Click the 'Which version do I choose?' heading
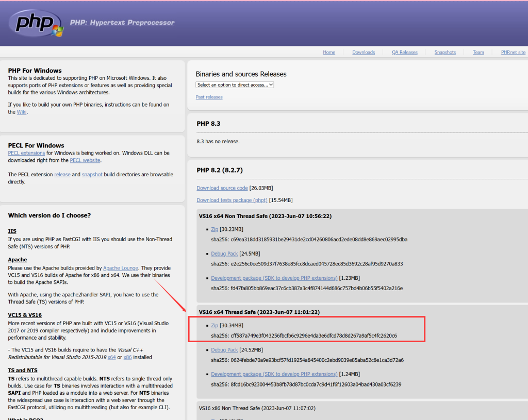 [49, 215]
